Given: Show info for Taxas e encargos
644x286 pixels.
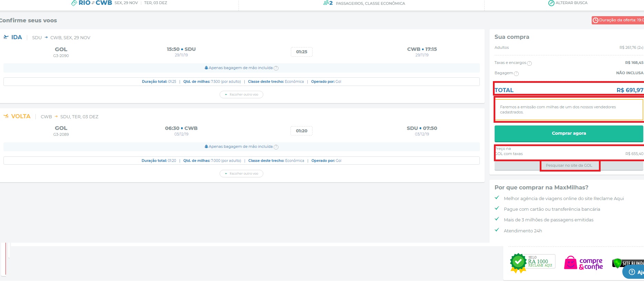Looking at the screenshot, I should pos(529,63).
